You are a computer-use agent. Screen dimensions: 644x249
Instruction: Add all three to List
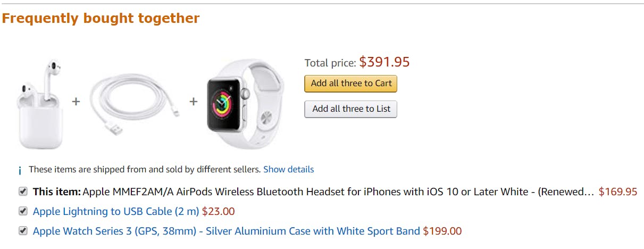351,109
